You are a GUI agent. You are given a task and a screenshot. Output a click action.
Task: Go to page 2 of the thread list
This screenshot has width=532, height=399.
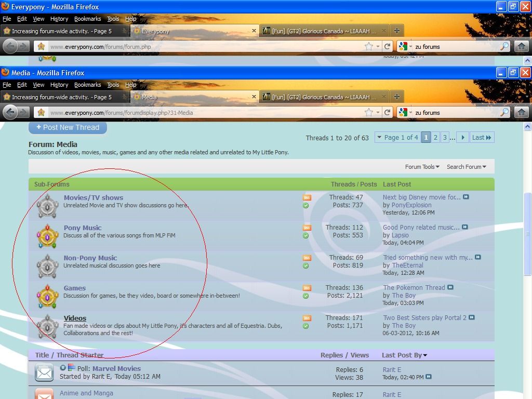tap(435, 137)
